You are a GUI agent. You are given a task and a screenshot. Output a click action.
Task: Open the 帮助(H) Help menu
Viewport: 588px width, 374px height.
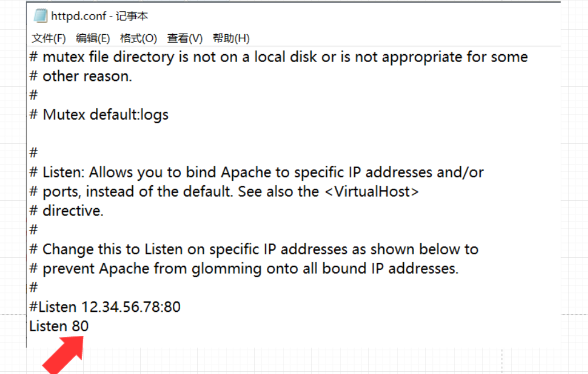coord(231,38)
